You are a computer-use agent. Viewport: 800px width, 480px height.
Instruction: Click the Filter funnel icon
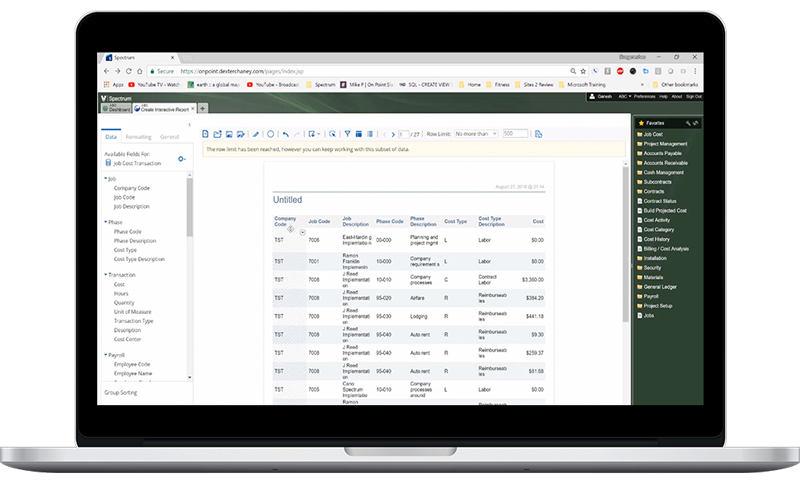coord(347,134)
